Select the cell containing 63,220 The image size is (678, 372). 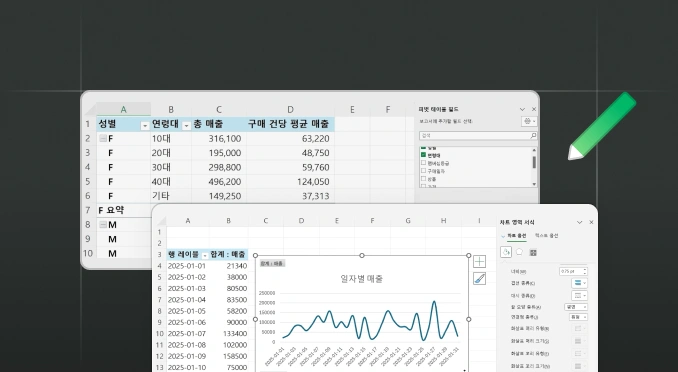[x=290, y=138]
